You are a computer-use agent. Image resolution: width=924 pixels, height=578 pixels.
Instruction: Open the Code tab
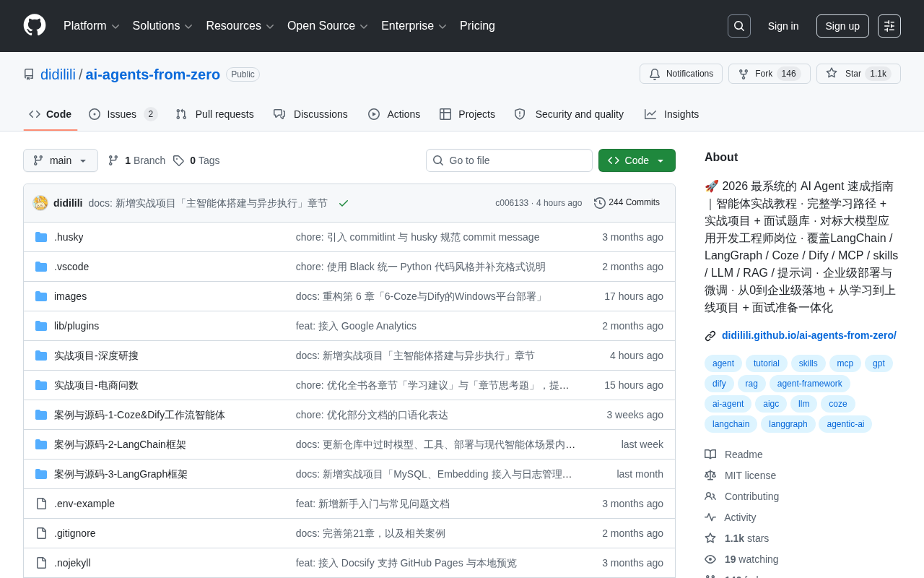coord(51,114)
